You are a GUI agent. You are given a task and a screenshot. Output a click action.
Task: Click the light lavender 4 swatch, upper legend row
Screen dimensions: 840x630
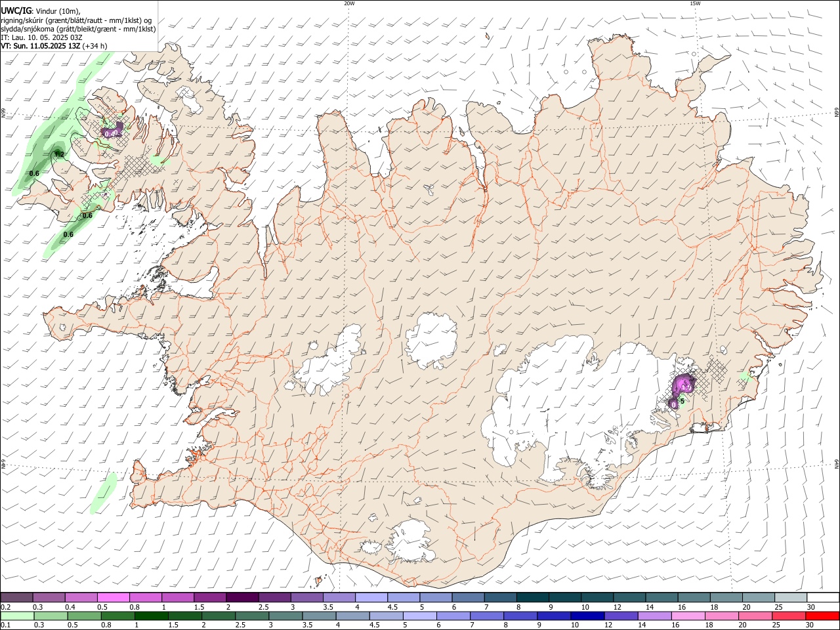coord(371,597)
